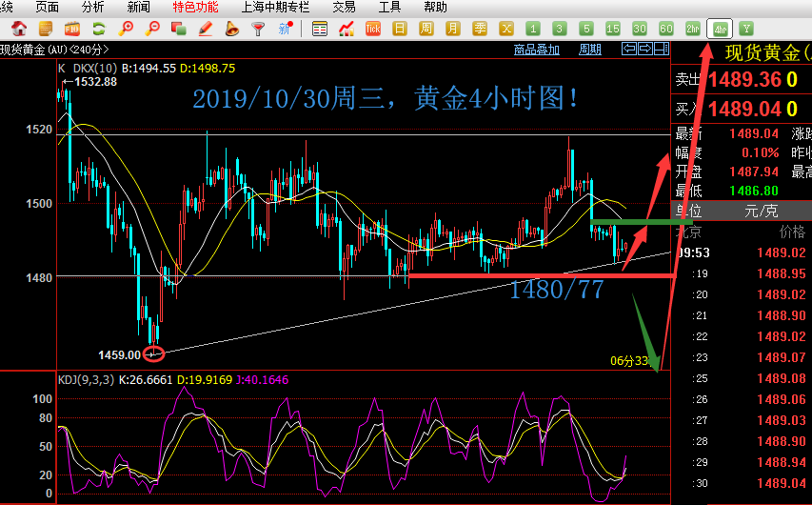The height and width of the screenshot is (505, 812).
Task: Click the KDJ(9,3,3) indicator label
Action: click(86, 380)
